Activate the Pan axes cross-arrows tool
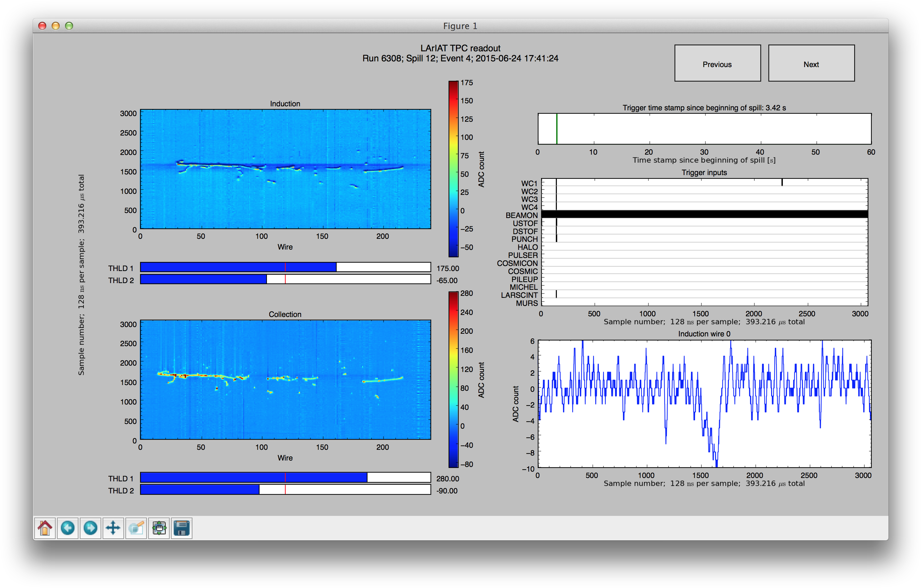This screenshot has width=921, height=588. click(x=113, y=528)
